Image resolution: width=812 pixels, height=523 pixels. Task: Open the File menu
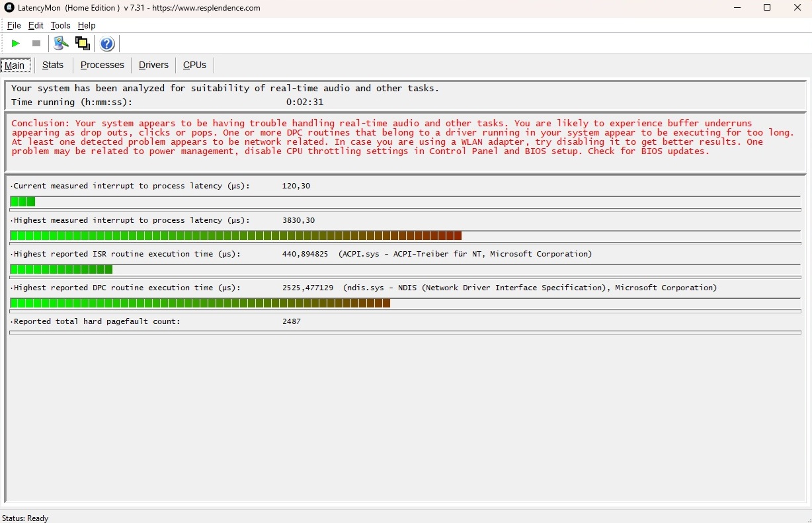(x=14, y=25)
